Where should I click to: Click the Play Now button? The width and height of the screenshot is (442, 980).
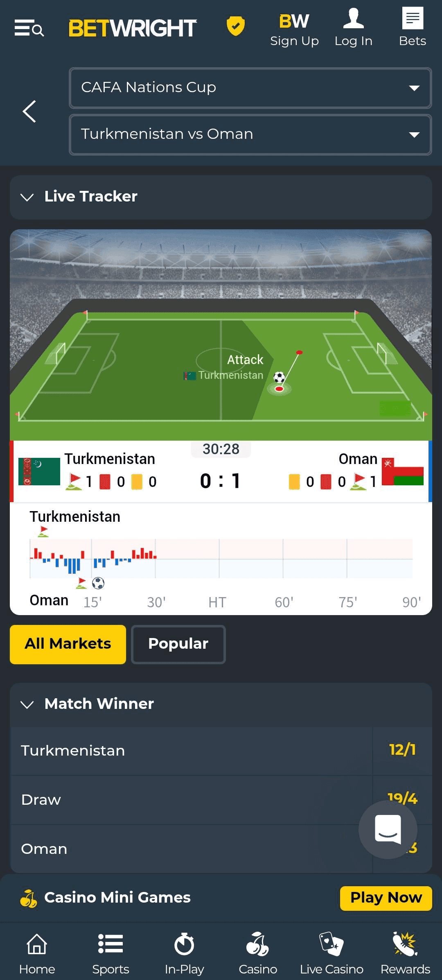(385, 897)
